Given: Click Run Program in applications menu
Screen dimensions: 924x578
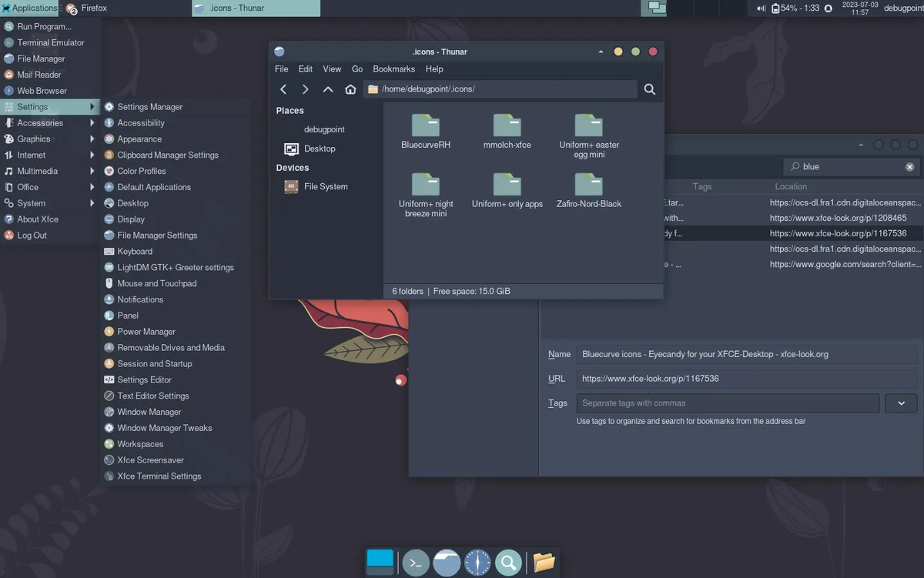Looking at the screenshot, I should click(x=51, y=26).
